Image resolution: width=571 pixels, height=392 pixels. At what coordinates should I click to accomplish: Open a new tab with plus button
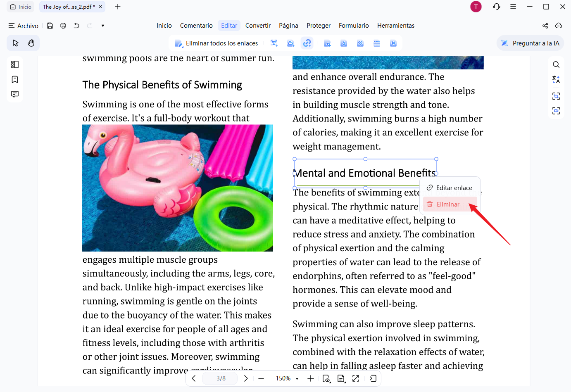click(x=118, y=7)
